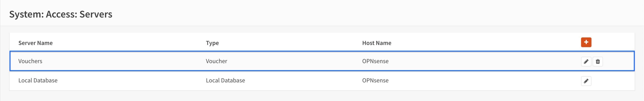The width and height of the screenshot is (644, 101).
Task: Click the gray area below the servers table
Action: point(322,96)
